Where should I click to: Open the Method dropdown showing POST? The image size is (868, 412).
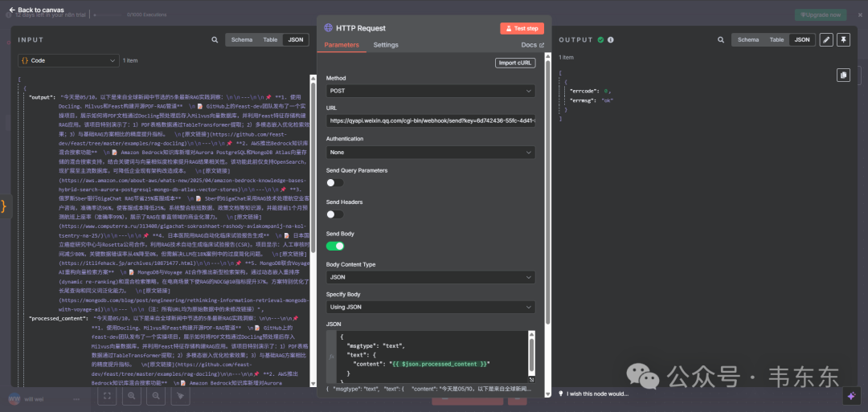[431, 91]
